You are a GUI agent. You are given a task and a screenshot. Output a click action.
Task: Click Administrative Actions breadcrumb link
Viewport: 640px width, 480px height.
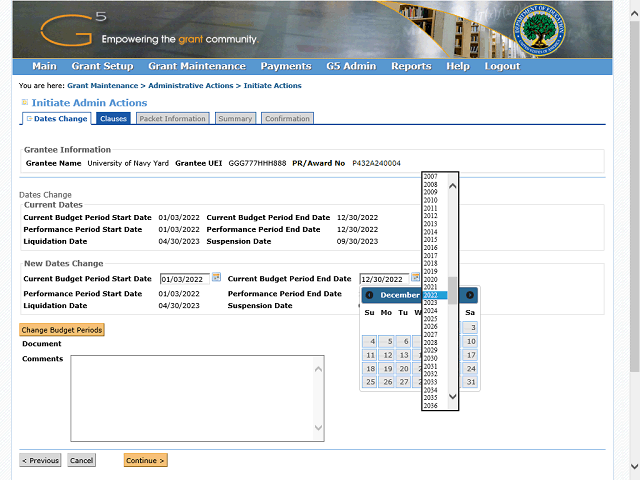click(192, 86)
